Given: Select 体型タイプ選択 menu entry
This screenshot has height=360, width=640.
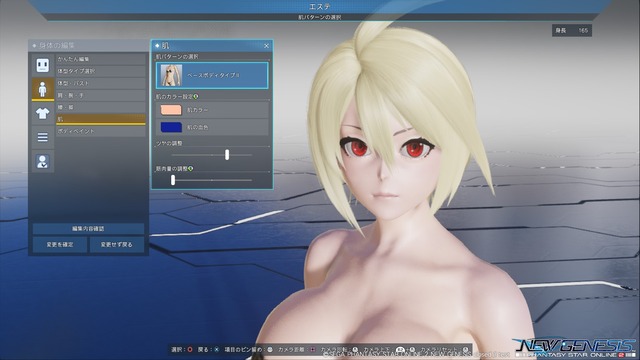Looking at the screenshot, I should tap(101, 71).
